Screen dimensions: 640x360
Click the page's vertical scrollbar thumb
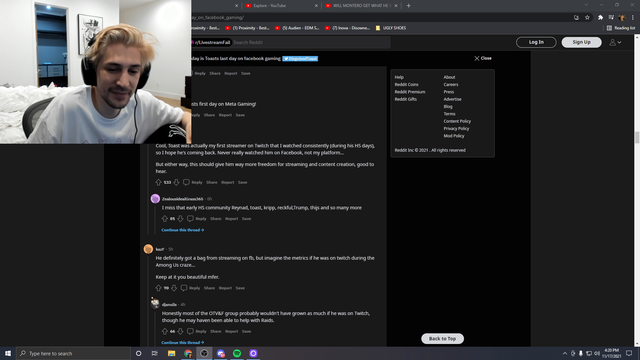pos(637,137)
